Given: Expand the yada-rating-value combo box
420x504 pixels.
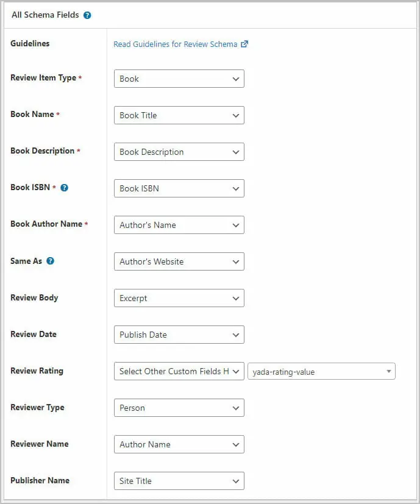Looking at the screenshot, I should 320,371.
